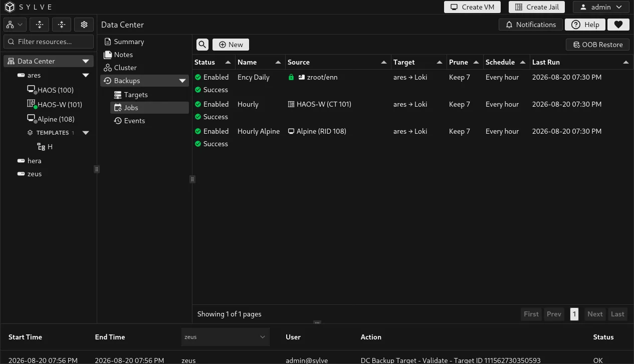This screenshot has height=364, width=634.
Task: Go to the Prev page
Action: pos(554,314)
